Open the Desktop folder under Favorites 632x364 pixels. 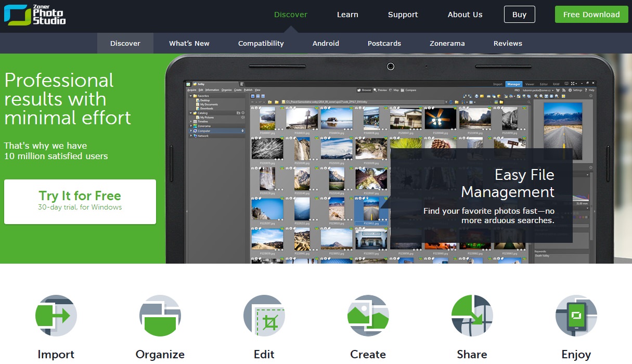pos(203,100)
